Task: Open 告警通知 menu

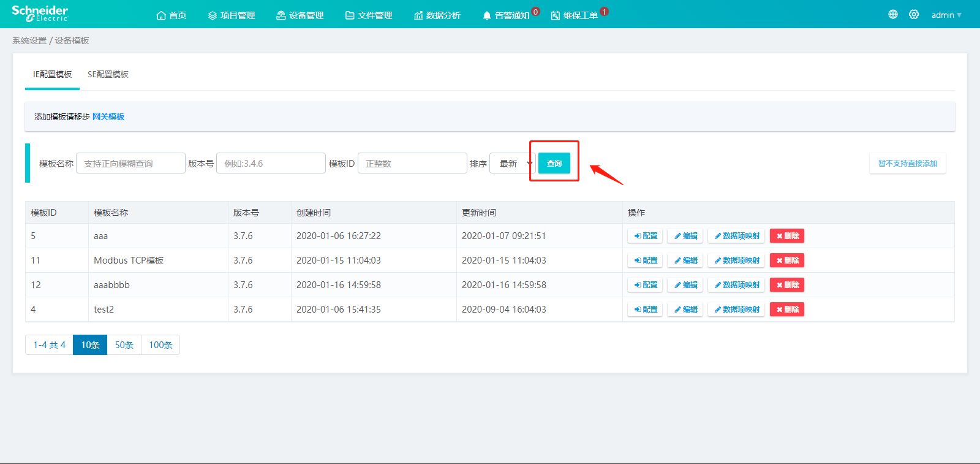Action: [506, 15]
